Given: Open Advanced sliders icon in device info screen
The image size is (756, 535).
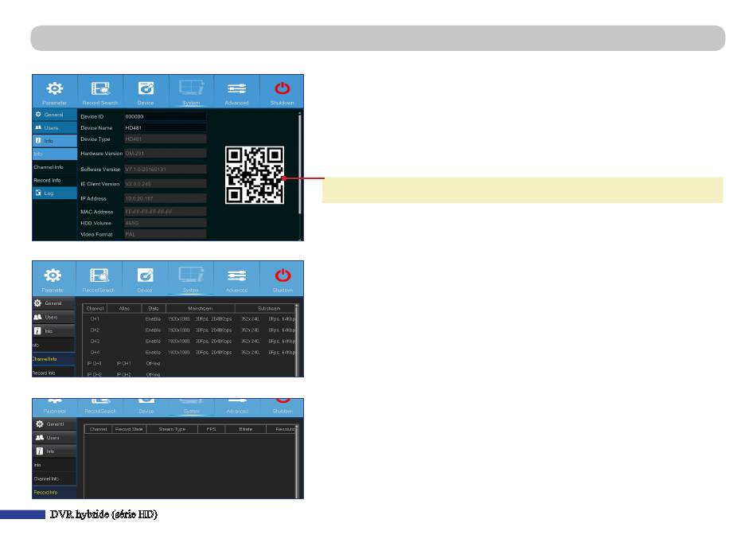Looking at the screenshot, I should coord(236,88).
